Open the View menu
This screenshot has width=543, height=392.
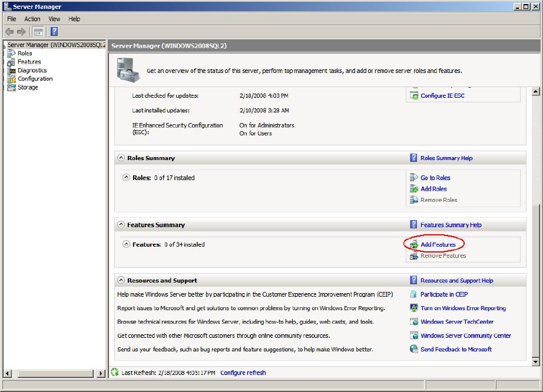coord(54,19)
